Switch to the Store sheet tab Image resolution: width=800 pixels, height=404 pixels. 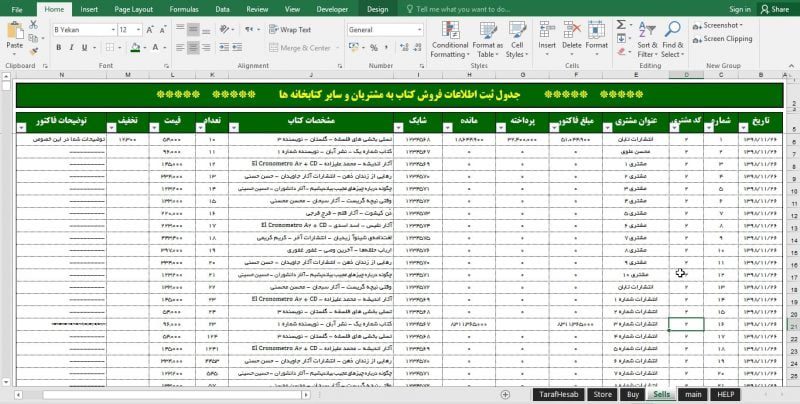(603, 394)
